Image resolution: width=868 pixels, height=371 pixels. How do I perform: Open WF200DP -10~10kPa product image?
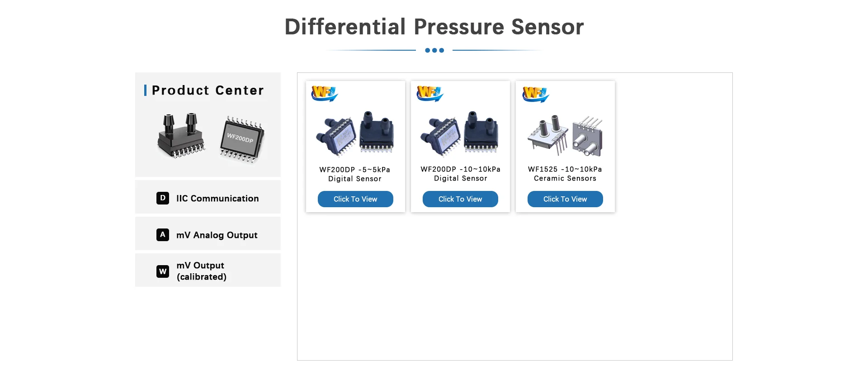click(460, 133)
